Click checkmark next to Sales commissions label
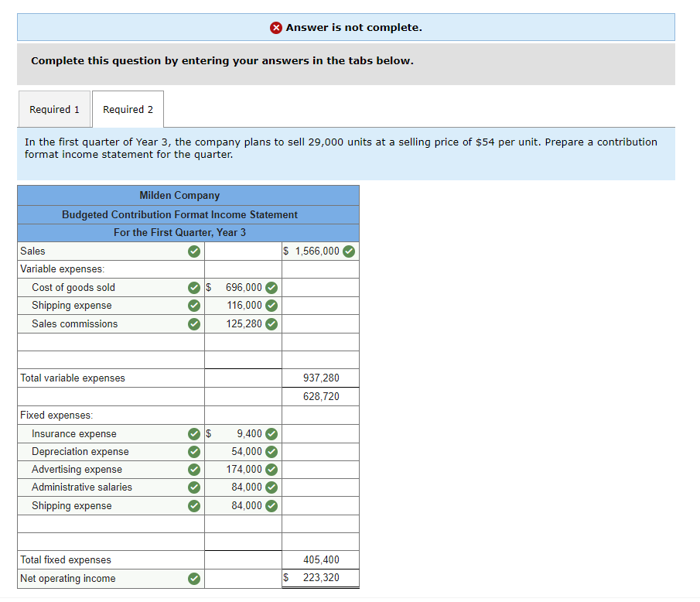Viewport: 700px width, 602px height. 193,323
